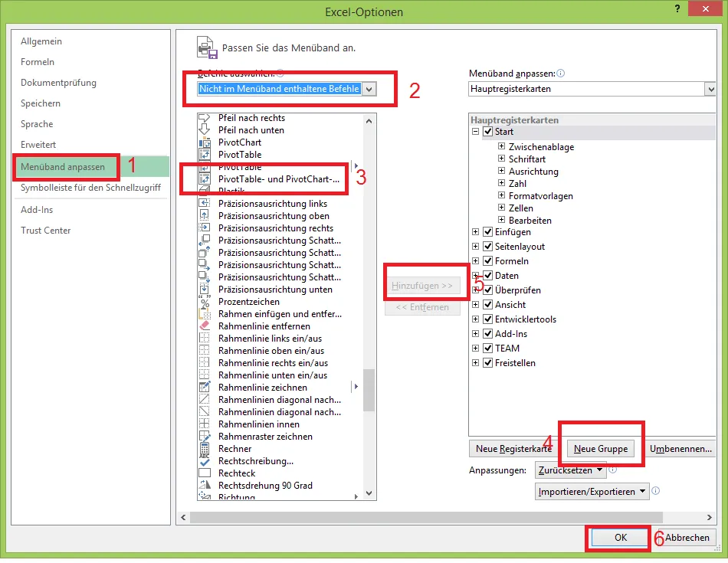Image resolution: width=728 pixels, height=563 pixels.
Task: Expand the Zwischenablage group
Action: (x=501, y=146)
